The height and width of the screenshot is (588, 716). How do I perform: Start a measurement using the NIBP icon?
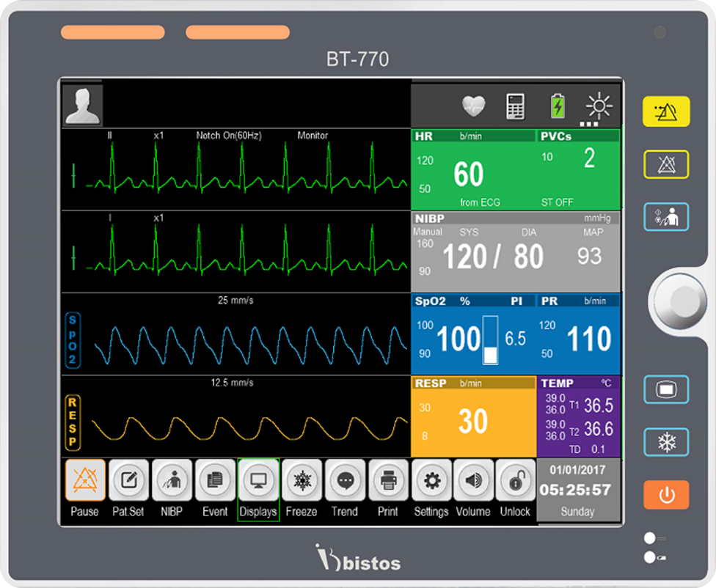click(x=172, y=482)
